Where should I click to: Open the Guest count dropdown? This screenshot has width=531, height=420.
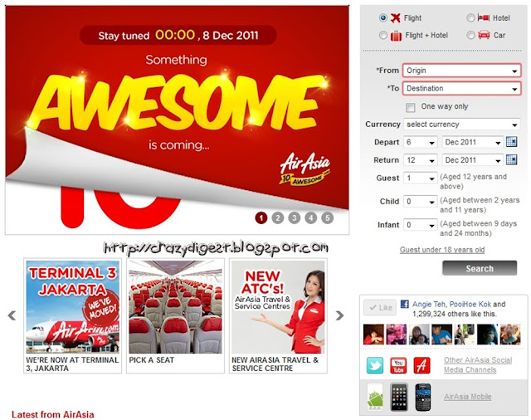[421, 178]
